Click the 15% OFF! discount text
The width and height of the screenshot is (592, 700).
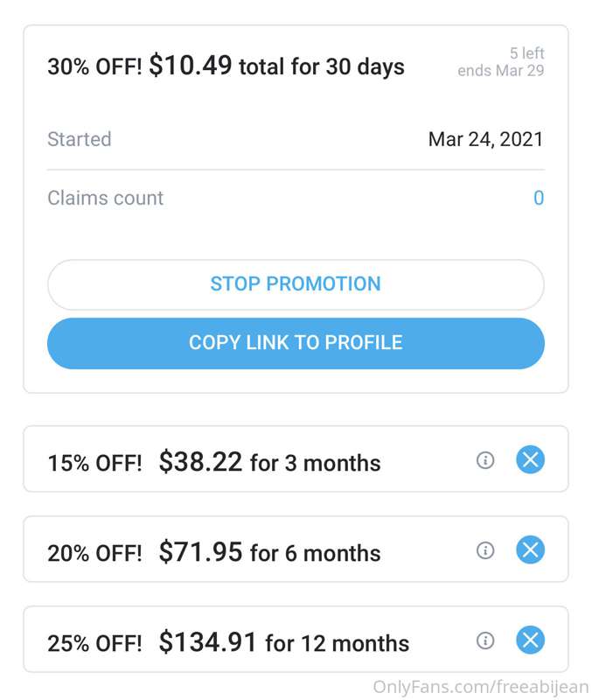pos(94,464)
